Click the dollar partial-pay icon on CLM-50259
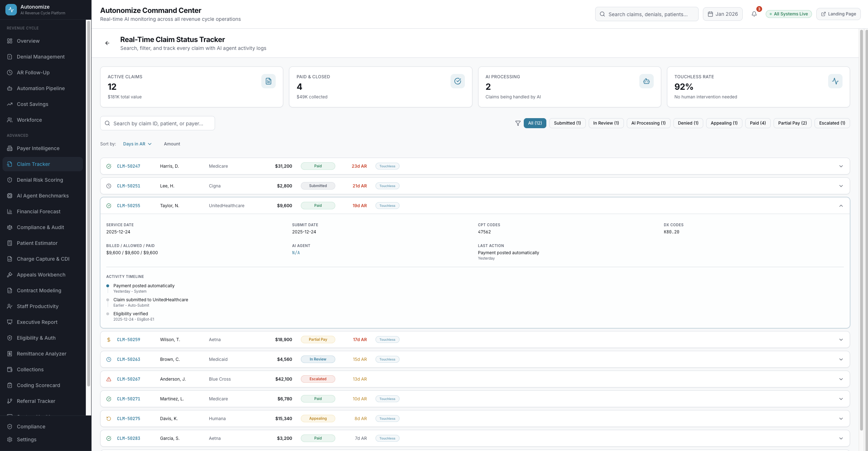Image resolution: width=868 pixels, height=451 pixels. 109,339
